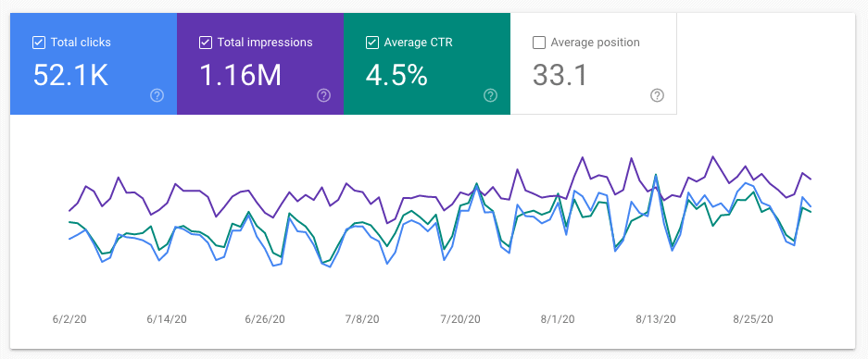The width and height of the screenshot is (868, 359).
Task: Select the 52.1K total clicks value
Action: click(70, 75)
